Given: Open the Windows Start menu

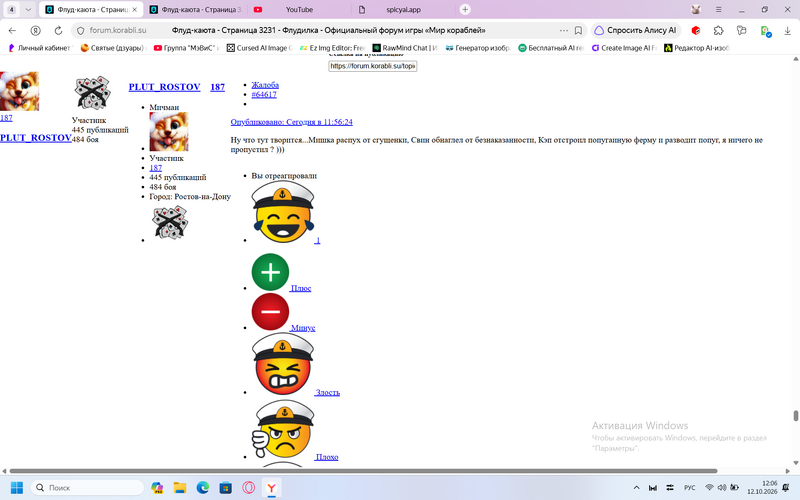Looking at the screenshot, I should (17, 488).
